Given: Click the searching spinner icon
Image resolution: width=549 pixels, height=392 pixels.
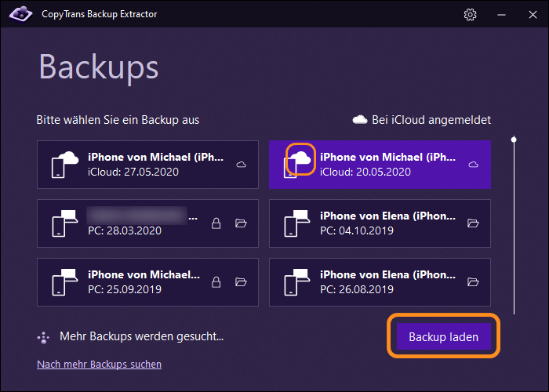Looking at the screenshot, I should (x=43, y=338).
